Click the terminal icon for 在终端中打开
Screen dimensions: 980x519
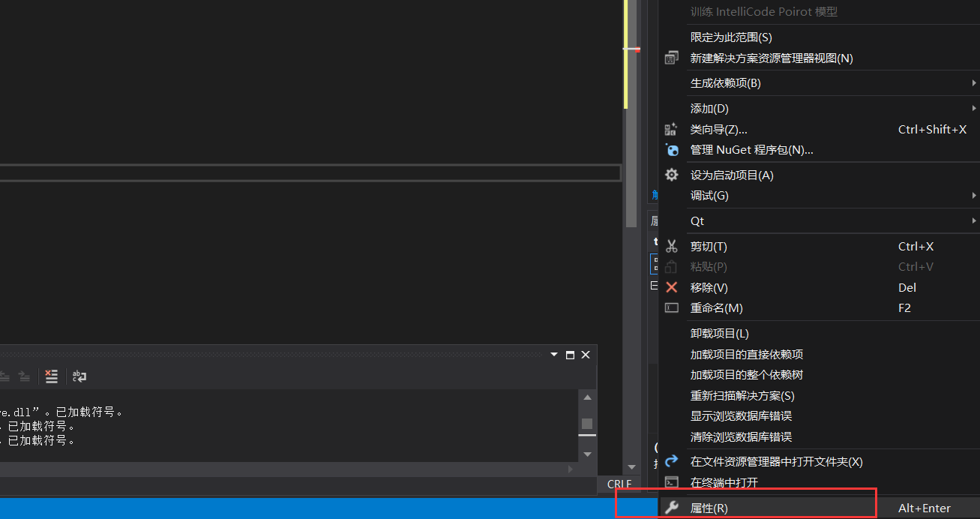(x=672, y=482)
